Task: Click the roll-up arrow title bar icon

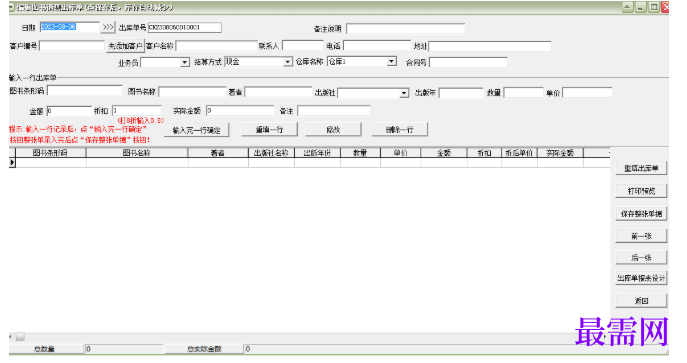Action: [x=628, y=7]
